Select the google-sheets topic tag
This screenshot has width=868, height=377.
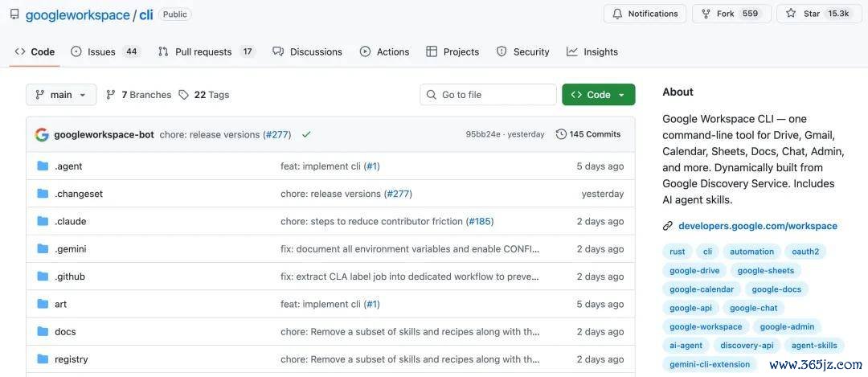click(766, 270)
